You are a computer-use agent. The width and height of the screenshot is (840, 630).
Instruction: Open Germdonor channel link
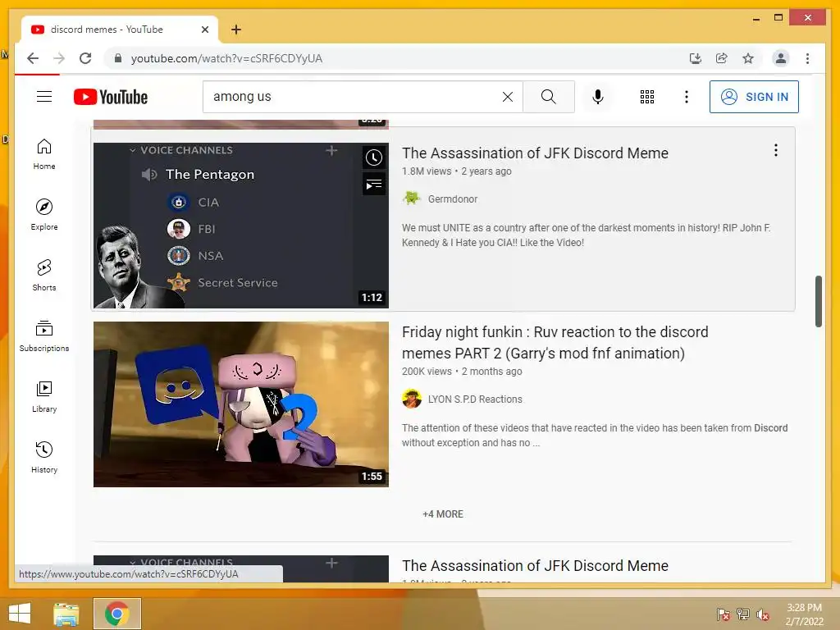pos(452,199)
